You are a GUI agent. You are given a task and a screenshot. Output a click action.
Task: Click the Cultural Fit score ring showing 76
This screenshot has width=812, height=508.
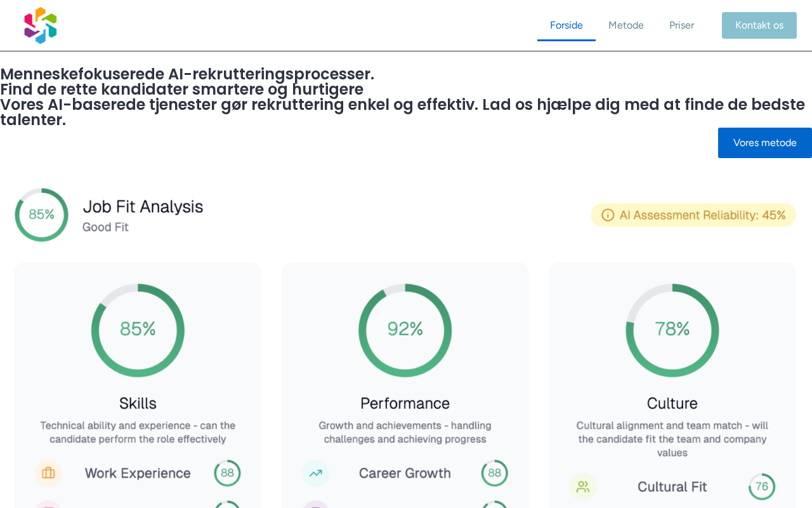point(762,487)
